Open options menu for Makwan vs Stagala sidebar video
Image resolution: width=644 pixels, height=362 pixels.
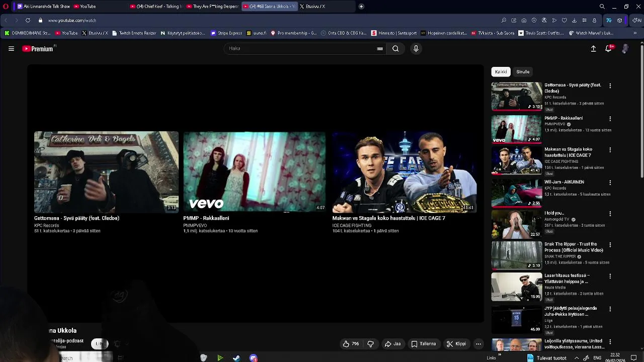coord(610,150)
